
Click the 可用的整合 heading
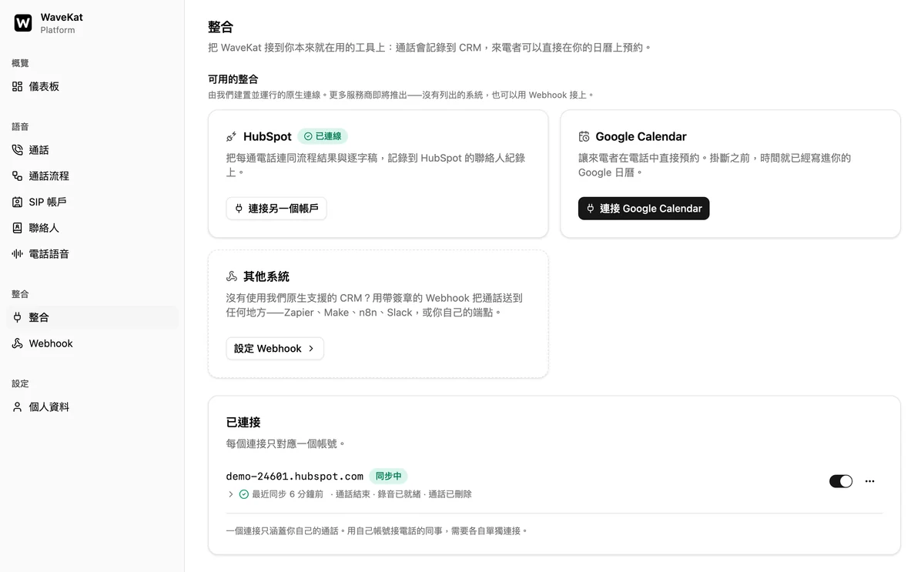[233, 79]
